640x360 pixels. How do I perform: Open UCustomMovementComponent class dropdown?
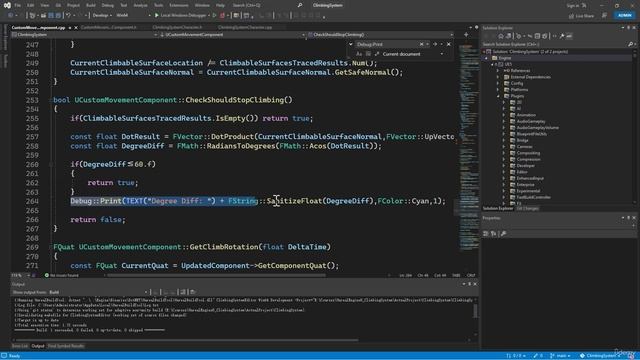coord(233,35)
